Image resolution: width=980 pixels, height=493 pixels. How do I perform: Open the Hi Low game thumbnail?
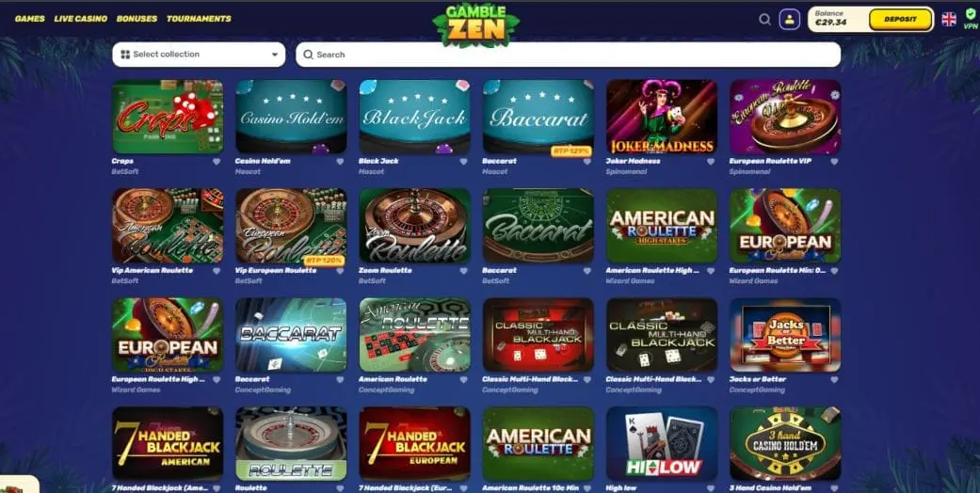(x=662, y=443)
